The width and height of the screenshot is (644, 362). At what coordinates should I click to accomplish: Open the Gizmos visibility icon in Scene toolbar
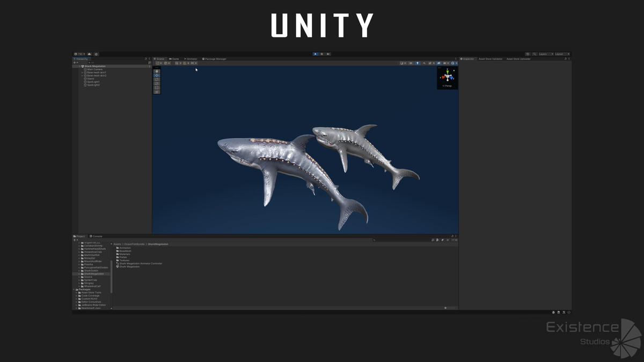(x=452, y=63)
